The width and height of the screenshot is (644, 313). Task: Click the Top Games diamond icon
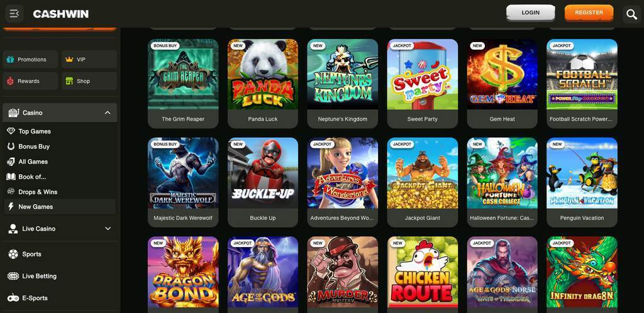tap(11, 131)
